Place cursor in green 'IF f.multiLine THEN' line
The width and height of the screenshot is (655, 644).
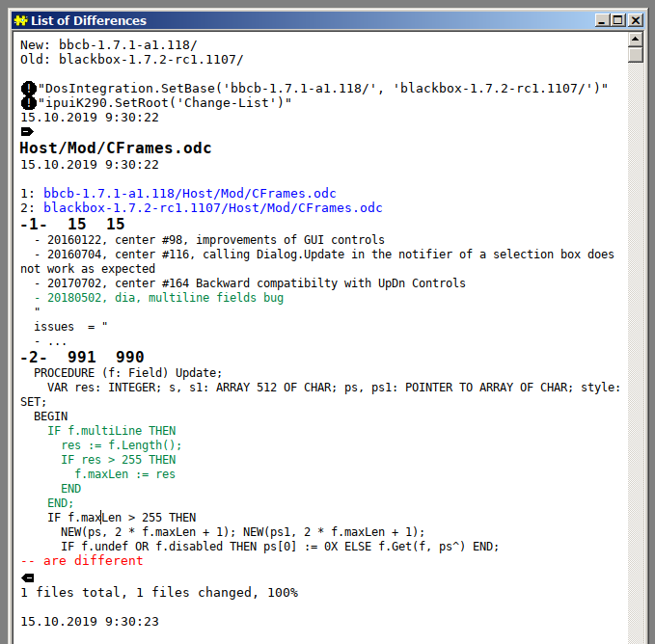[x=111, y=431]
